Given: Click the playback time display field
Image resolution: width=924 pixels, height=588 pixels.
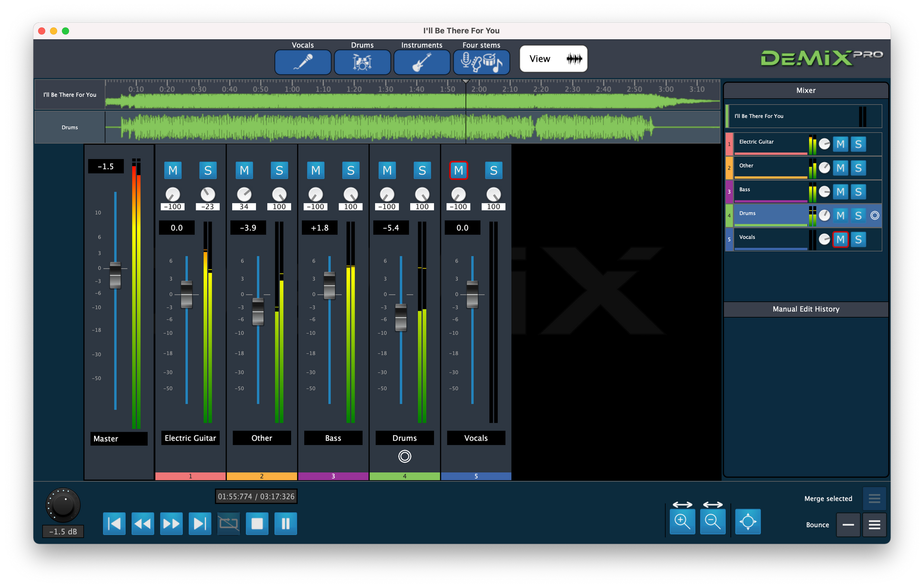Looking at the screenshot, I should [256, 496].
